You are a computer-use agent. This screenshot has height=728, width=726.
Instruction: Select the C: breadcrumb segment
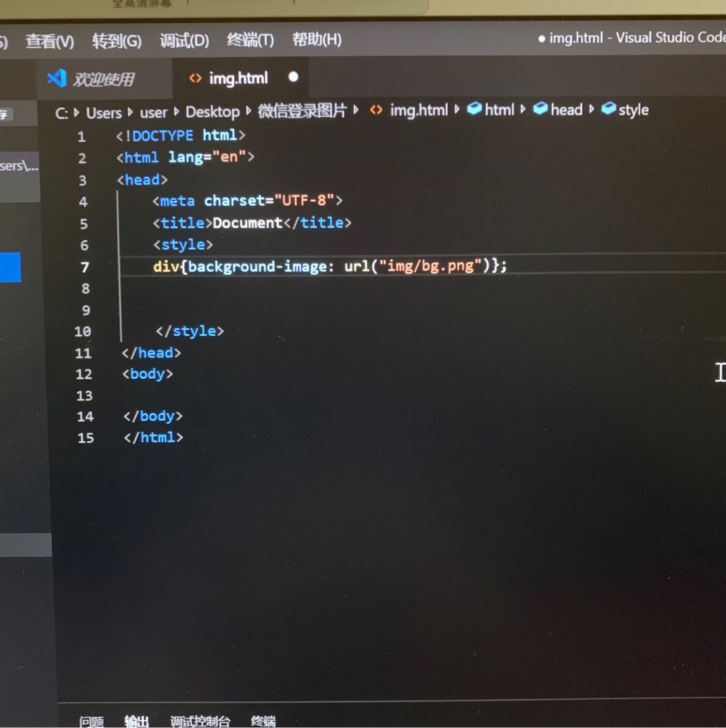pos(61,113)
